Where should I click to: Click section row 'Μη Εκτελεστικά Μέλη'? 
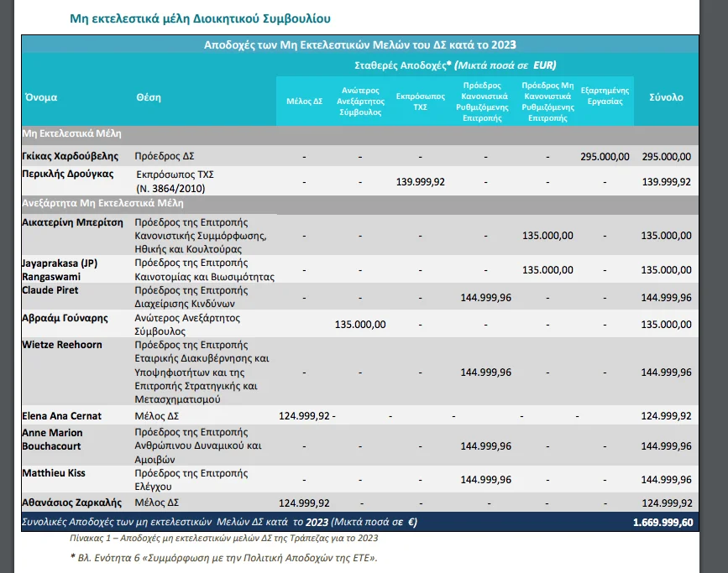coord(360,133)
